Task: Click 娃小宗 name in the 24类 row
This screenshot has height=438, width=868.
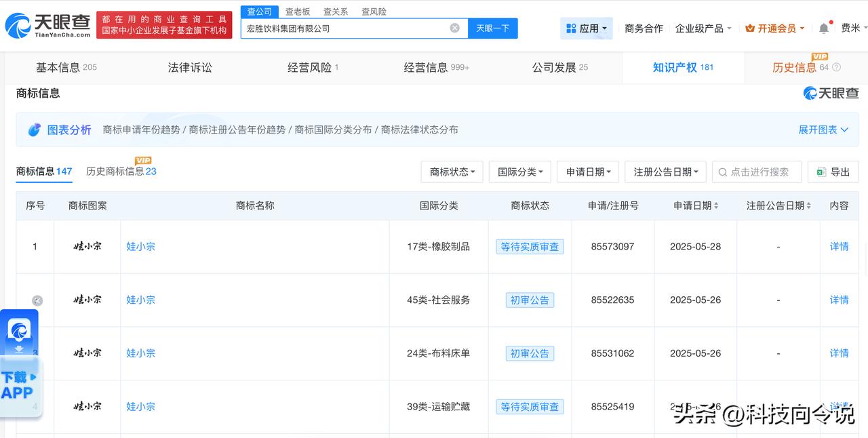Action: tap(141, 353)
